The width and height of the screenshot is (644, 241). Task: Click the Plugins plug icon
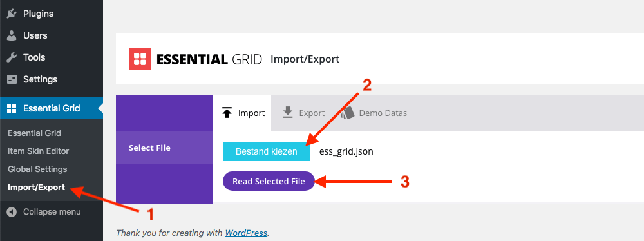[x=12, y=14]
